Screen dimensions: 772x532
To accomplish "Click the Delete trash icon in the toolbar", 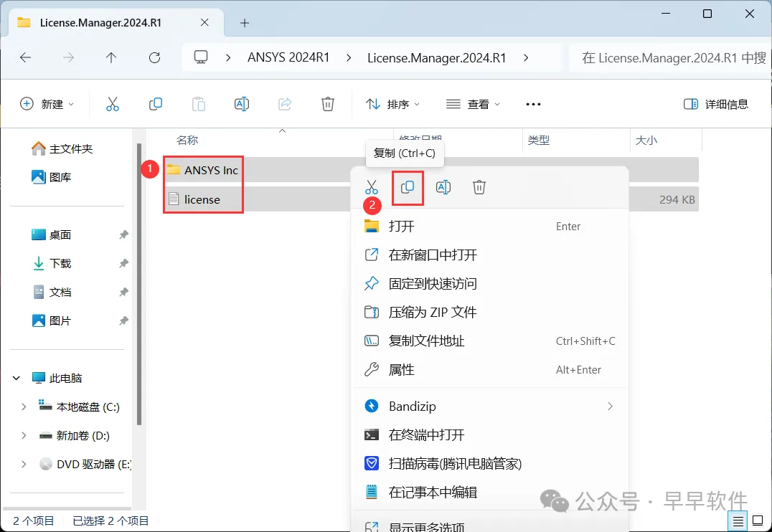I will click(x=327, y=104).
